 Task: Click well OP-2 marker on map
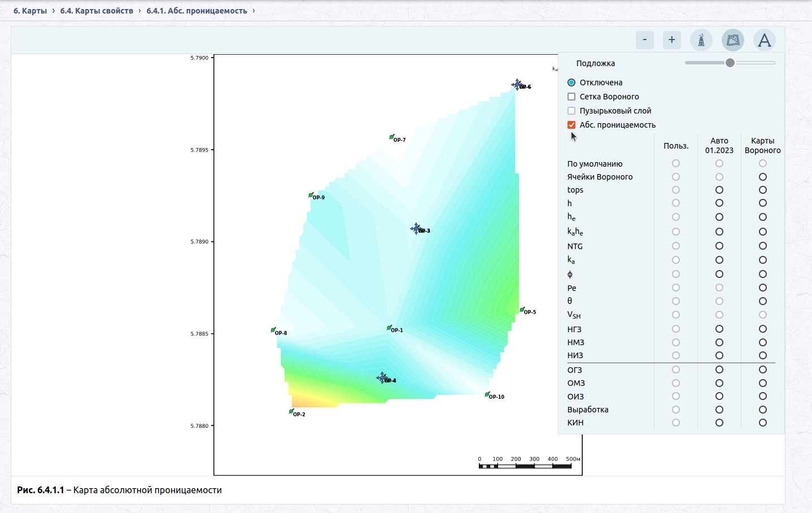(x=291, y=412)
